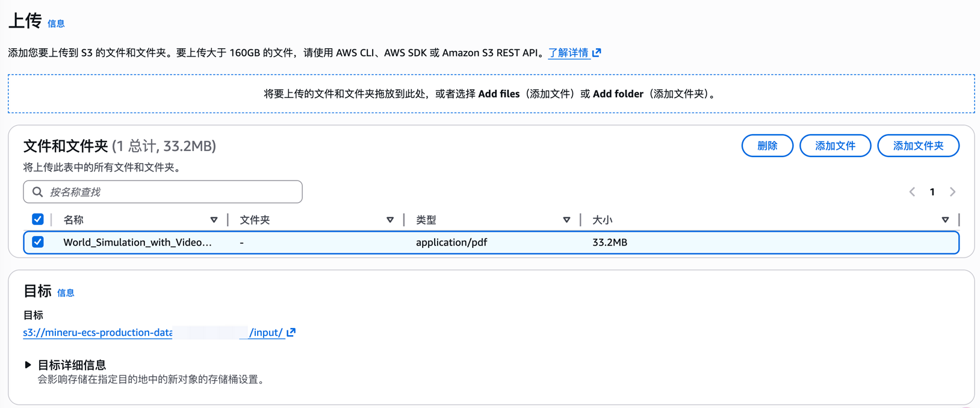Sort by the 名称 column arrow
Viewport: 980px width, 408px height.
click(214, 220)
